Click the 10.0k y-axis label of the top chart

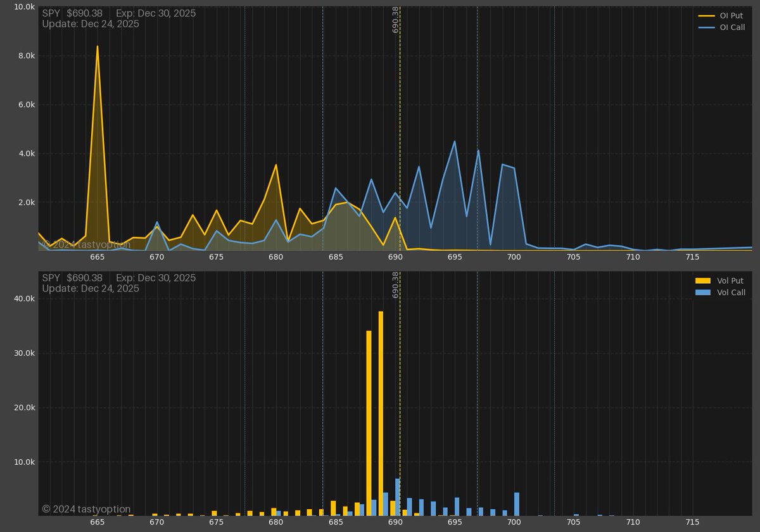coord(23,7)
